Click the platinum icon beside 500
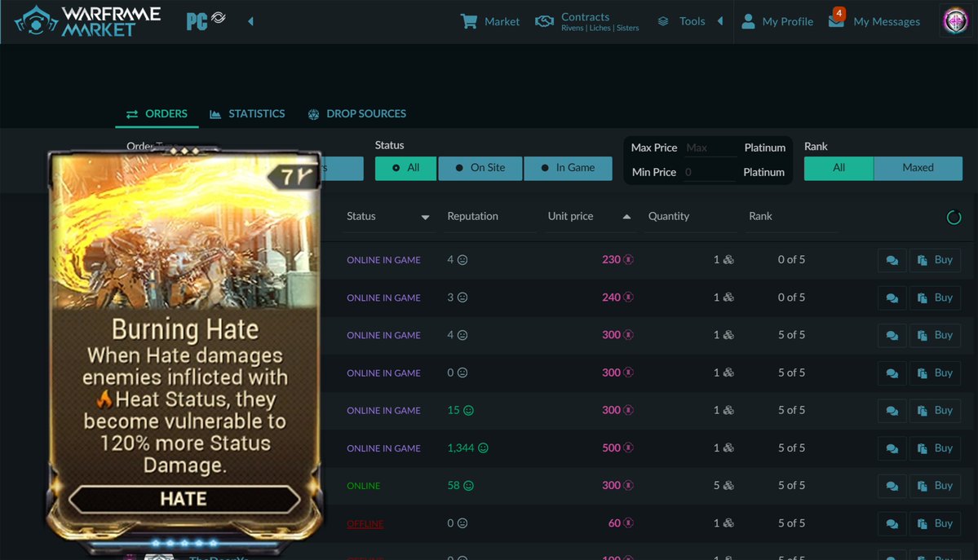This screenshot has width=978, height=560. point(628,448)
